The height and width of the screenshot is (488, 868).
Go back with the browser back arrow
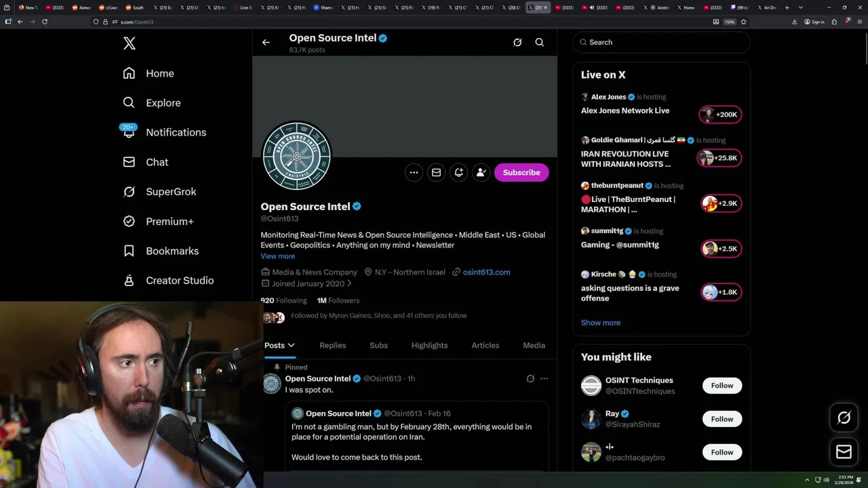pos(20,22)
